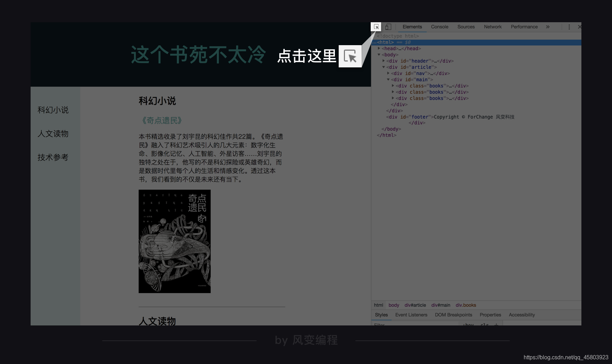Open the Network tab
The image size is (612, 364).
tap(493, 27)
